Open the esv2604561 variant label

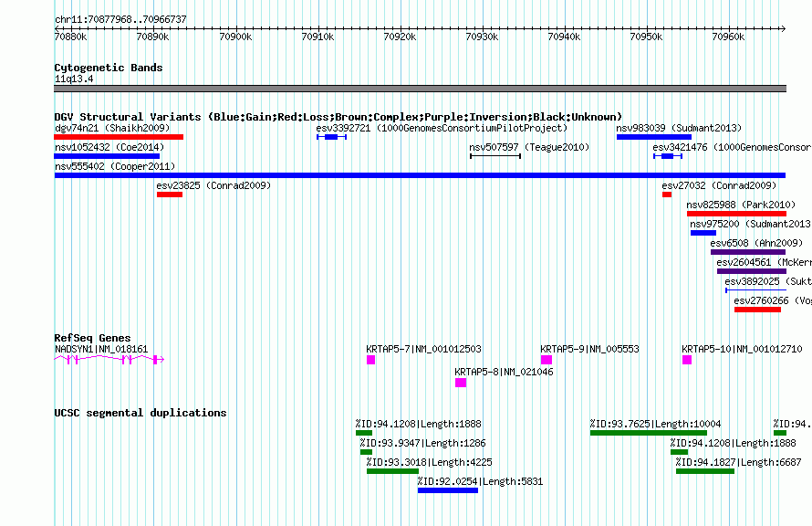pyautogui.click(x=764, y=262)
